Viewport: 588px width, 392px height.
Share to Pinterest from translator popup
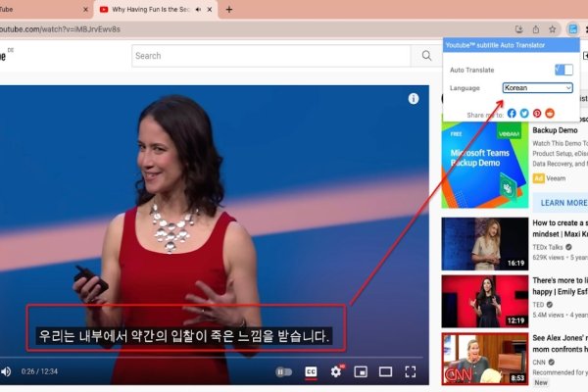(537, 114)
